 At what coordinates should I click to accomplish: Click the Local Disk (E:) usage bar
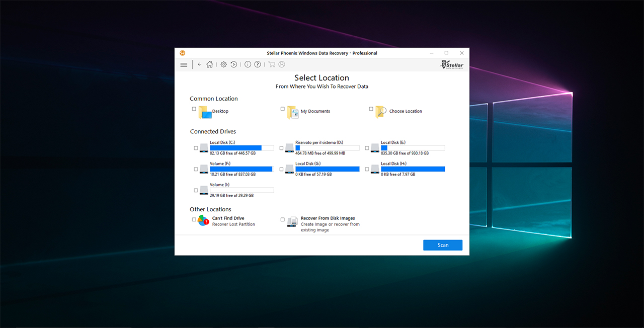click(x=413, y=148)
